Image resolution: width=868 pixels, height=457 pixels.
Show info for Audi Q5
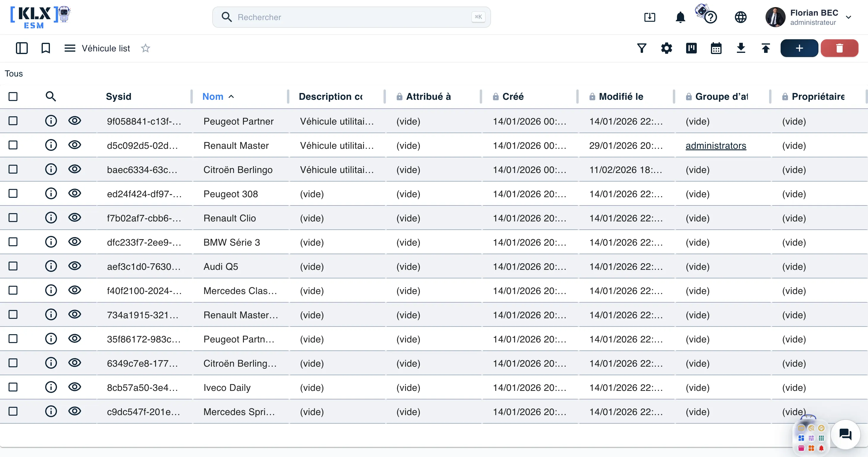(x=51, y=266)
